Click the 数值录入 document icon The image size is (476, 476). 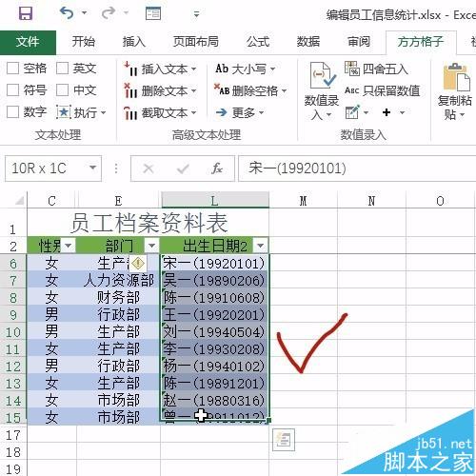point(322,75)
